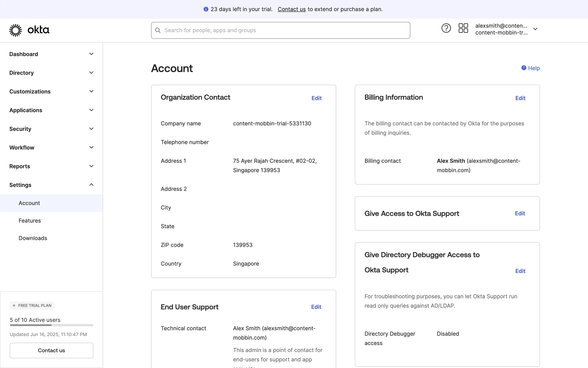Open Downloads in the sidebar
This screenshot has width=588, height=368.
tap(33, 238)
